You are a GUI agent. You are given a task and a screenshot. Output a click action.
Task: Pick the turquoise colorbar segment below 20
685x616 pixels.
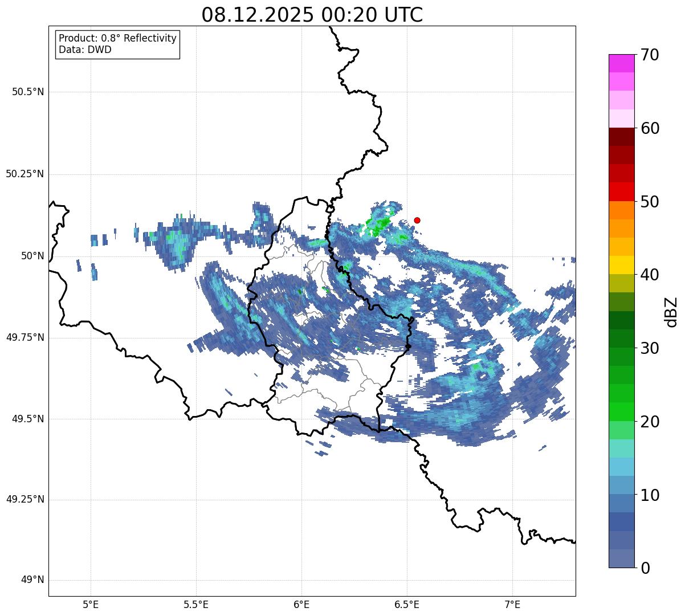click(621, 448)
